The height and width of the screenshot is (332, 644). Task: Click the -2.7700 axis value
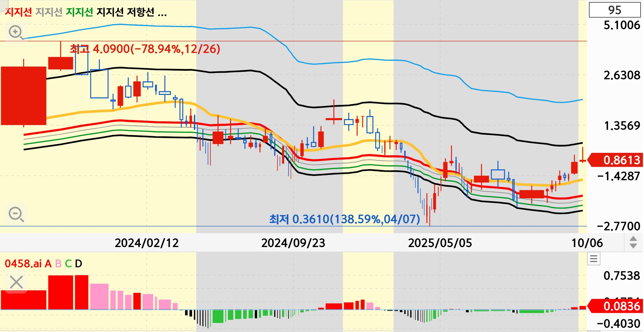click(x=619, y=226)
